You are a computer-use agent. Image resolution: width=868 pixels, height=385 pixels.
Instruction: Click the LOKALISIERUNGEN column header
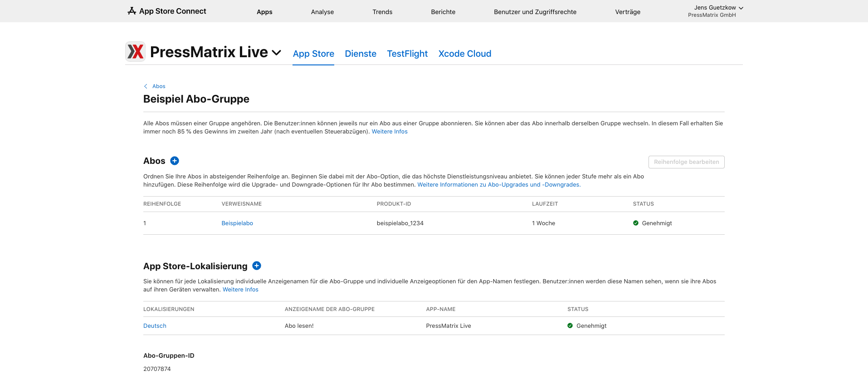(169, 309)
